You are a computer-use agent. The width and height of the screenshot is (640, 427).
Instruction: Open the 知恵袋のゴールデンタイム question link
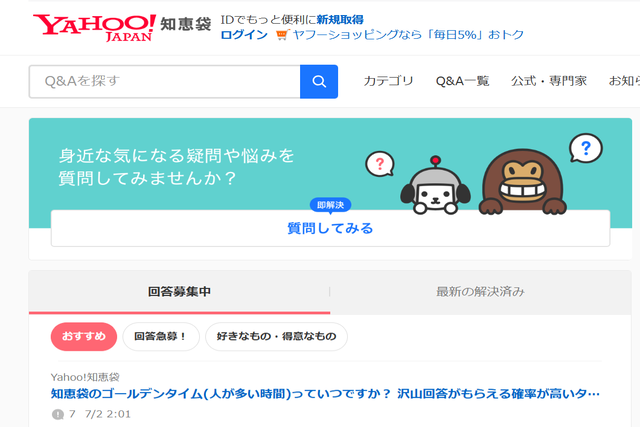pos(325,394)
